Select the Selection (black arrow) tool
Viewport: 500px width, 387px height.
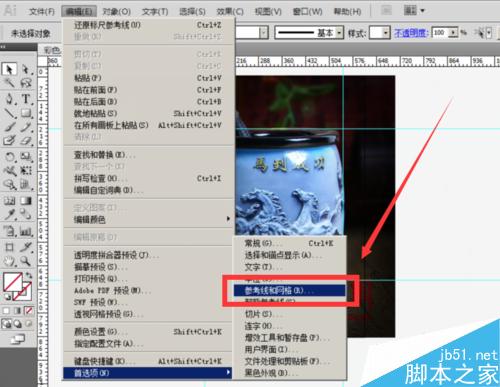[x=9, y=69]
